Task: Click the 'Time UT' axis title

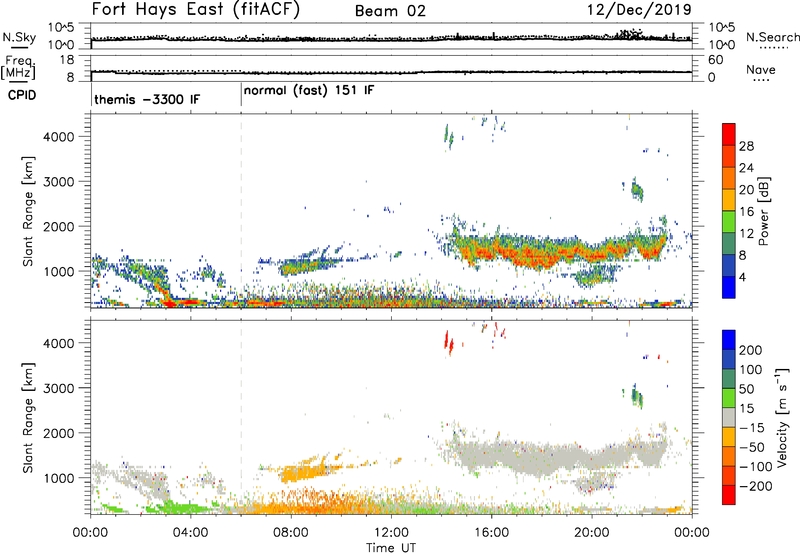Action: (x=391, y=547)
